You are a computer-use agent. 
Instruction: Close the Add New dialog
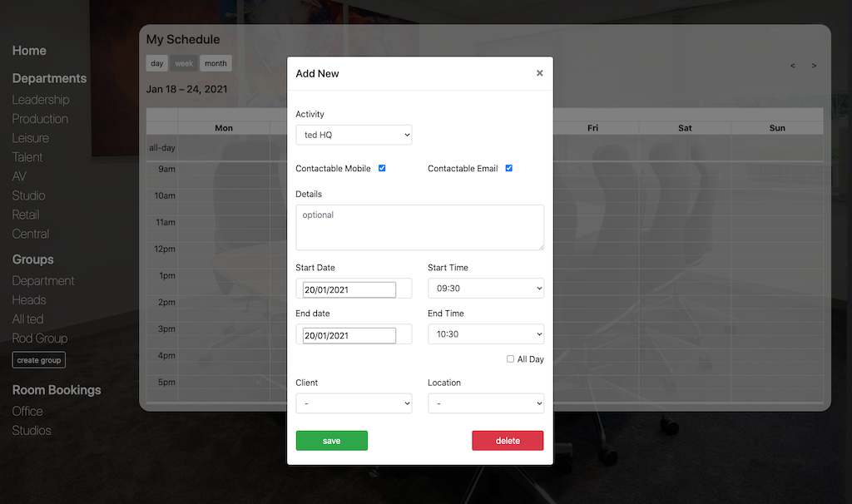(539, 73)
